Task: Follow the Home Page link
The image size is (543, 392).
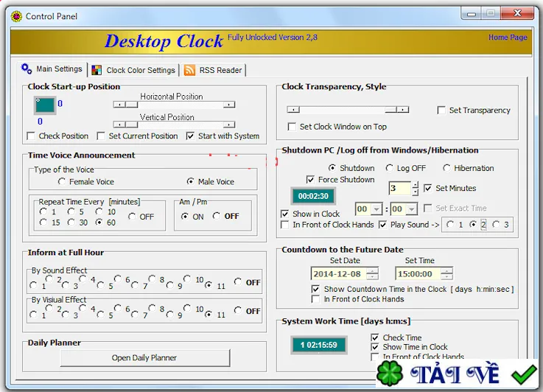Action: [508, 38]
